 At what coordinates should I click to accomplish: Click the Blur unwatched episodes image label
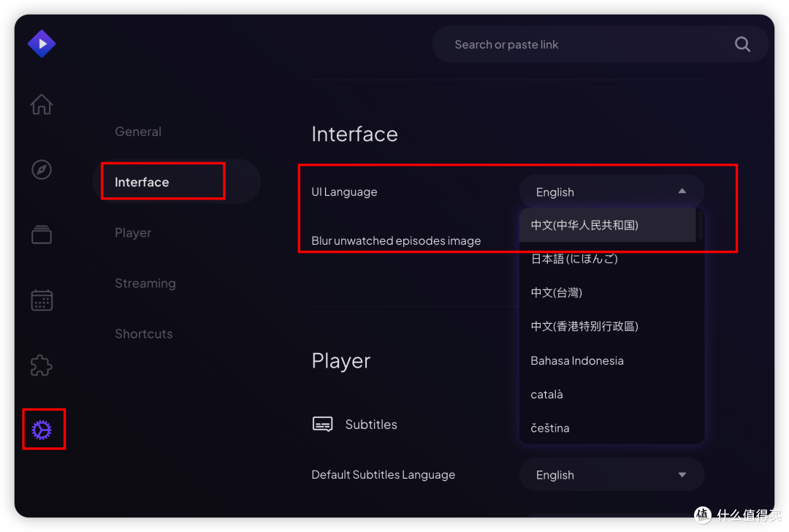[396, 240]
